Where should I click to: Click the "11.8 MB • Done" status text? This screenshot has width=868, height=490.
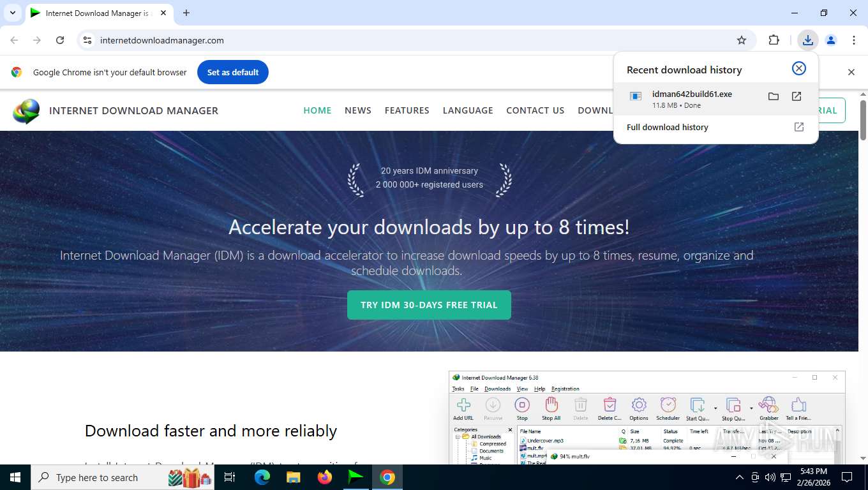pyautogui.click(x=677, y=105)
